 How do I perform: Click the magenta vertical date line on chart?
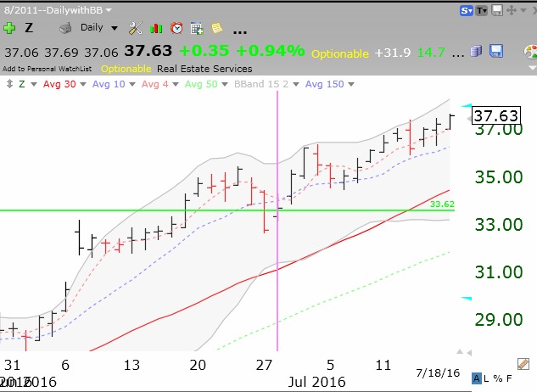pos(277,221)
